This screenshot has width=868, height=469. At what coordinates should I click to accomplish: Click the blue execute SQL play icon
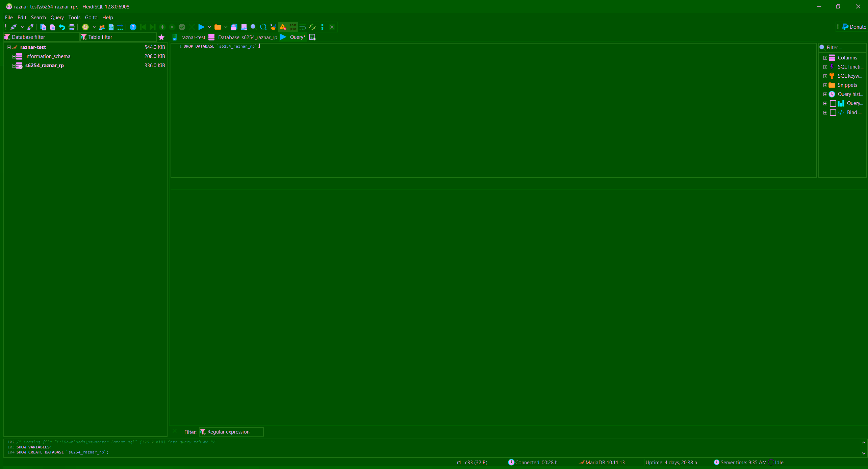[201, 27]
